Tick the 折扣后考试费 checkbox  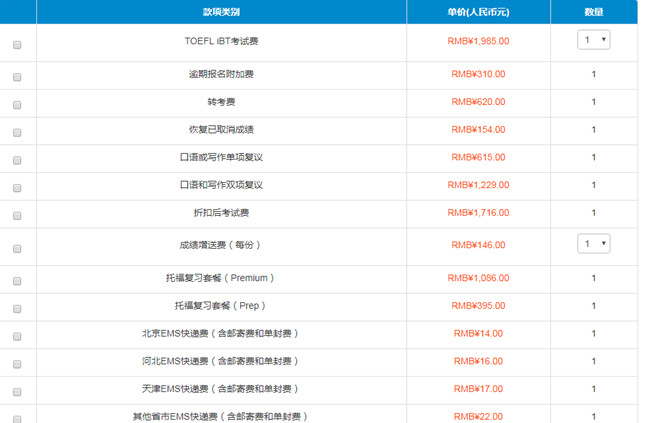[x=17, y=216]
